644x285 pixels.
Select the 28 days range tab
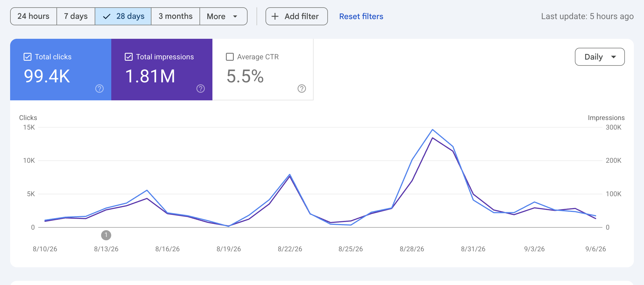[123, 16]
